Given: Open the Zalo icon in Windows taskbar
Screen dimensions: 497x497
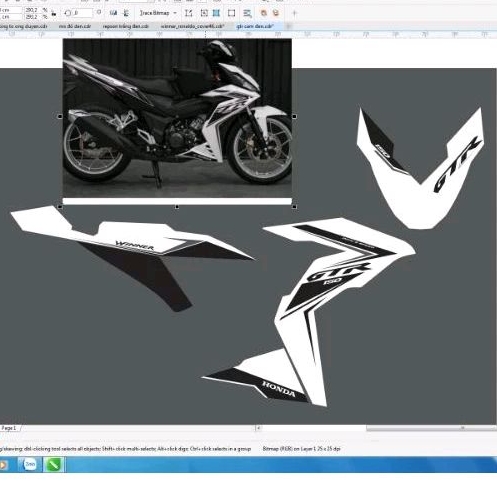Looking at the screenshot, I should [30, 464].
